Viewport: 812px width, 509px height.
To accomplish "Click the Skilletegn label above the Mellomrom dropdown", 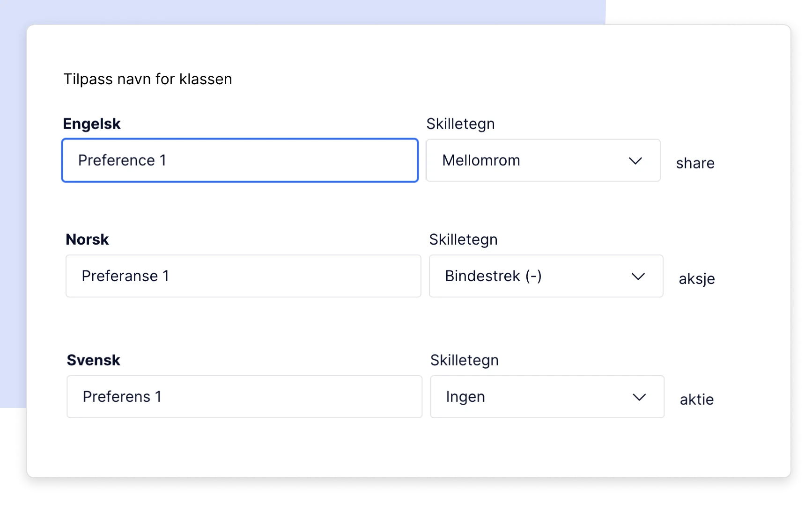I will coord(460,124).
